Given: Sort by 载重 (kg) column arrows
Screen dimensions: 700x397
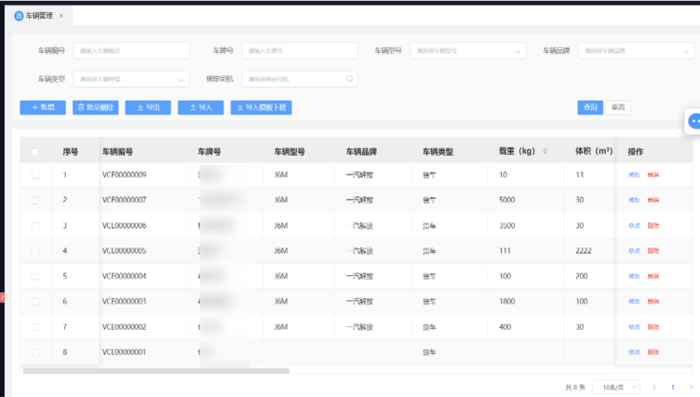Looking at the screenshot, I should click(545, 151).
